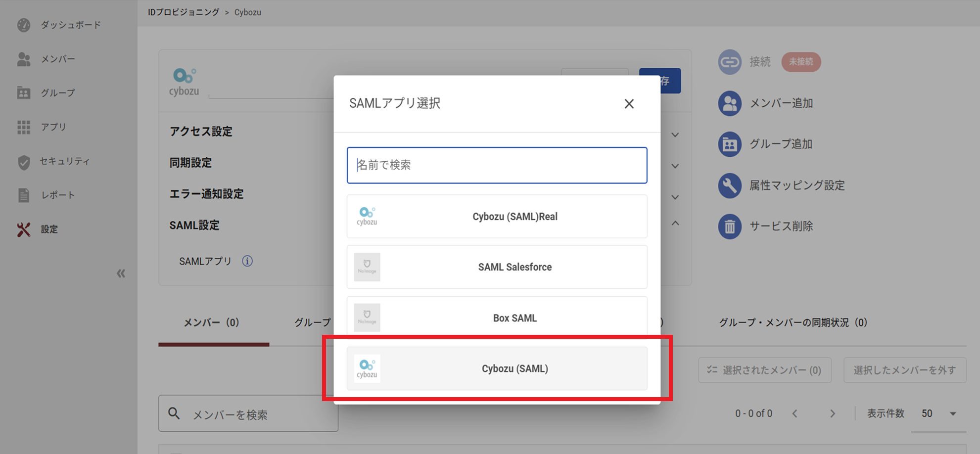Click the Cybozu breadcrumb text
This screenshot has height=454, width=980.
coord(247,12)
